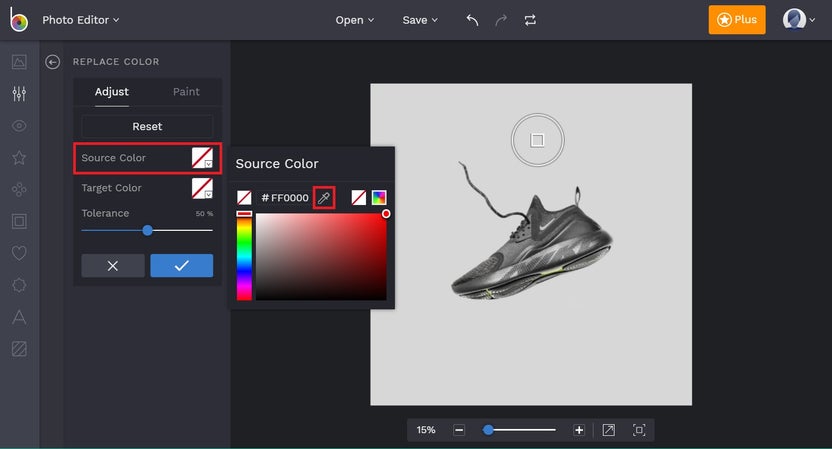This screenshot has height=449, width=832.
Task: Expand the Save dropdown menu
Action: [420, 20]
